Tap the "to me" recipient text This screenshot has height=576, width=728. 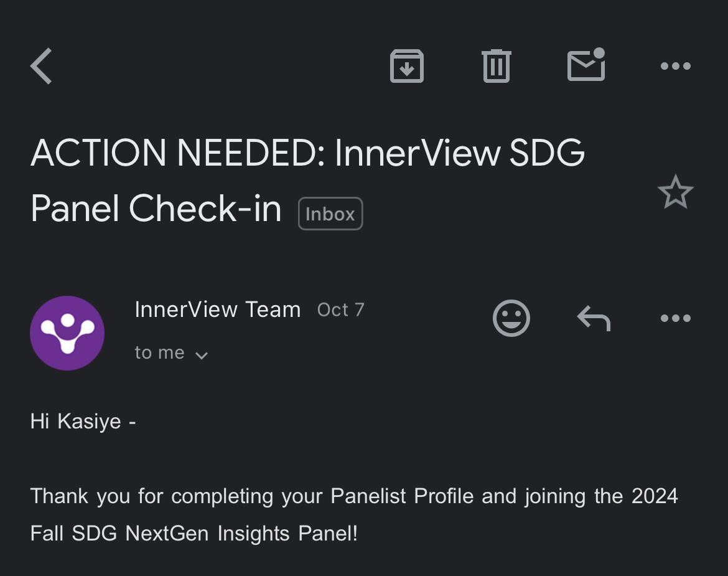click(x=159, y=352)
